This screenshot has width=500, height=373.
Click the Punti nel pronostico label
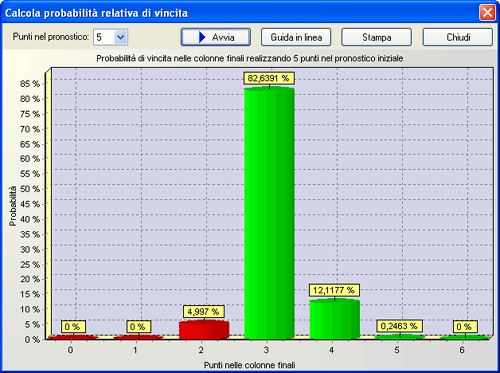coord(51,37)
